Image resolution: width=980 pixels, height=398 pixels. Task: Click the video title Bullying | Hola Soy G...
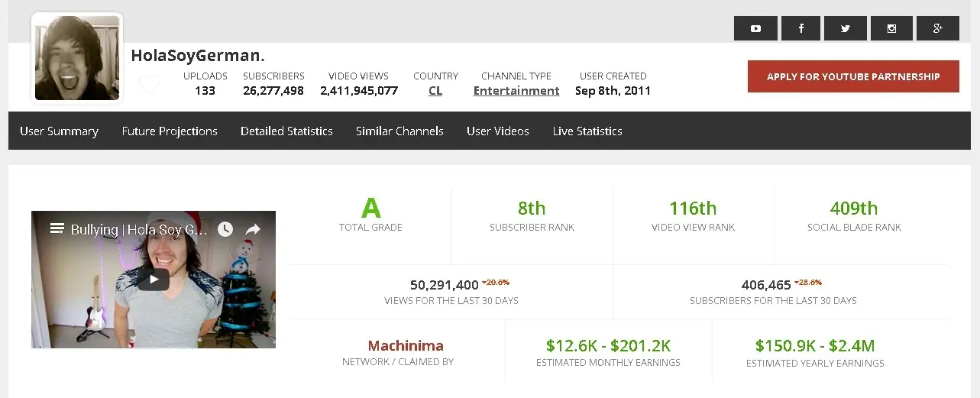click(x=139, y=230)
